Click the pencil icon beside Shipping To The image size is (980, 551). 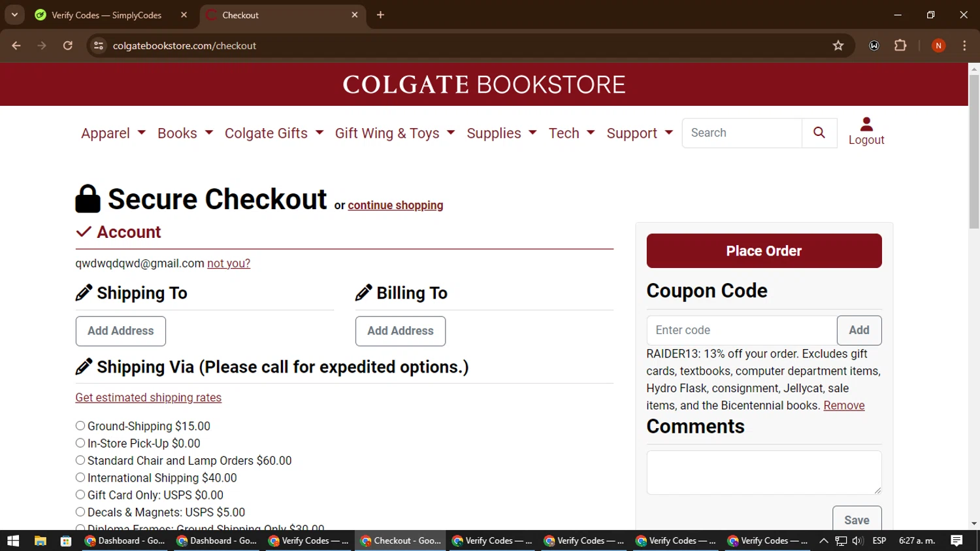point(84,293)
